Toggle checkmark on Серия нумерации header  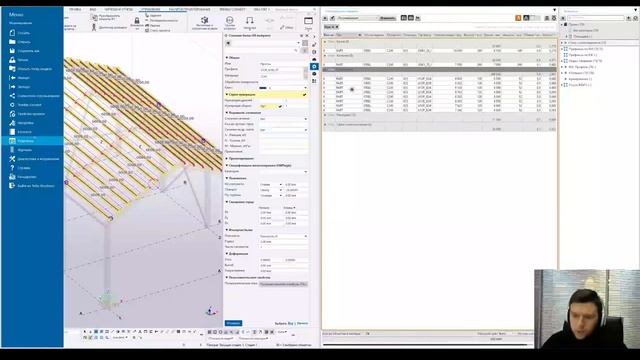tap(304, 94)
